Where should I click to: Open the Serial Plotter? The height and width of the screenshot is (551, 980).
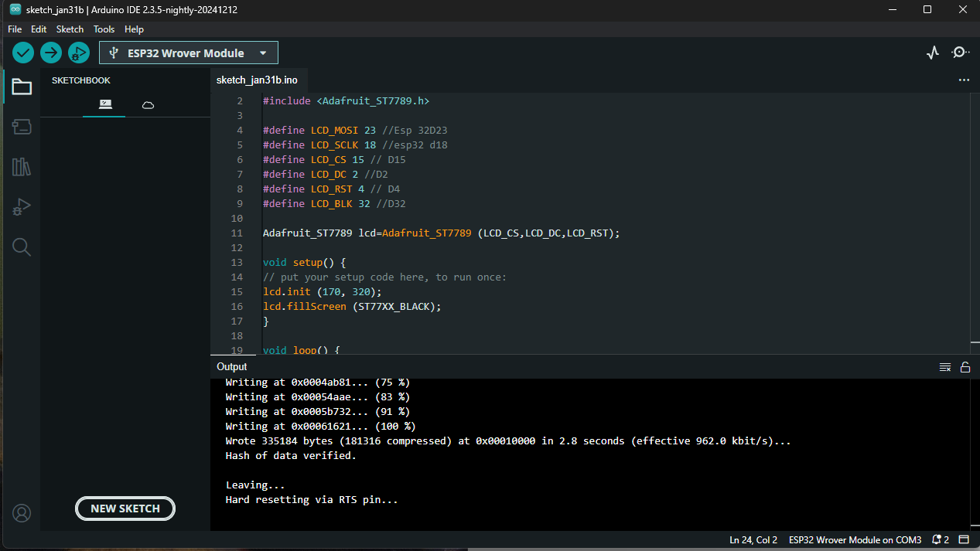933,53
